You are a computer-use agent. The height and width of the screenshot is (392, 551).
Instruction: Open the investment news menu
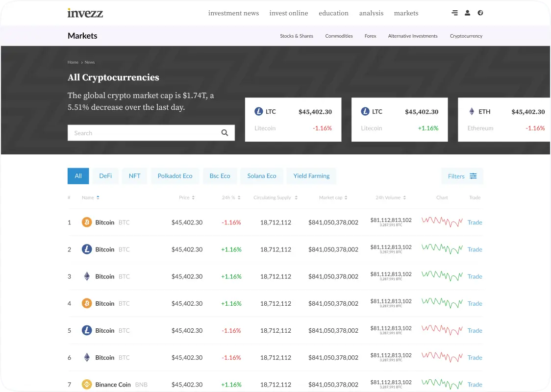(233, 13)
